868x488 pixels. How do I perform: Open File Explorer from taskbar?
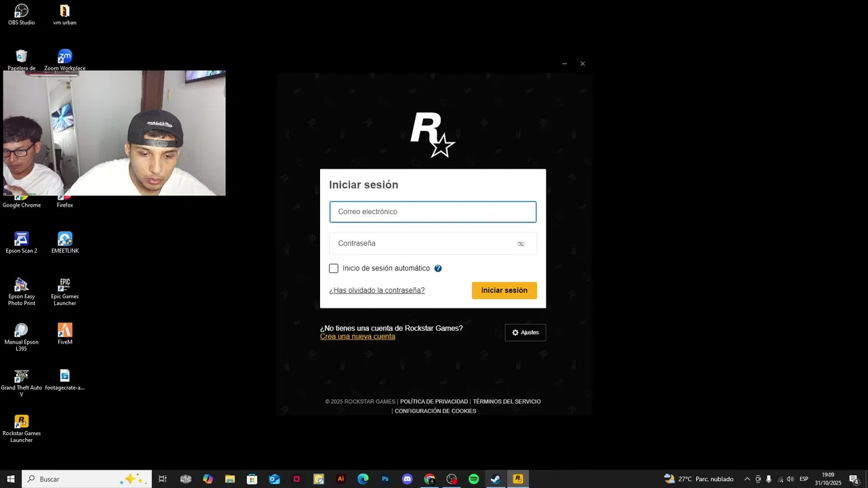coord(230,479)
